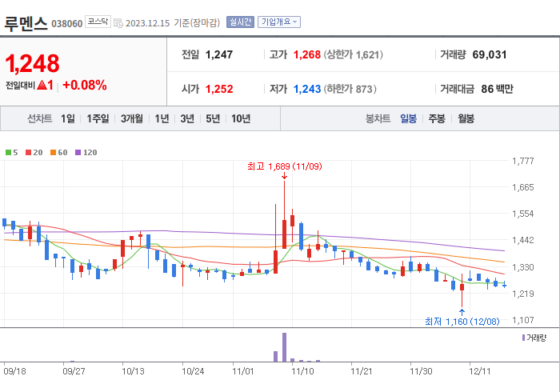This screenshot has height=392, width=560.
Task: Click the 하한가 873 text
Action: pos(350,89)
